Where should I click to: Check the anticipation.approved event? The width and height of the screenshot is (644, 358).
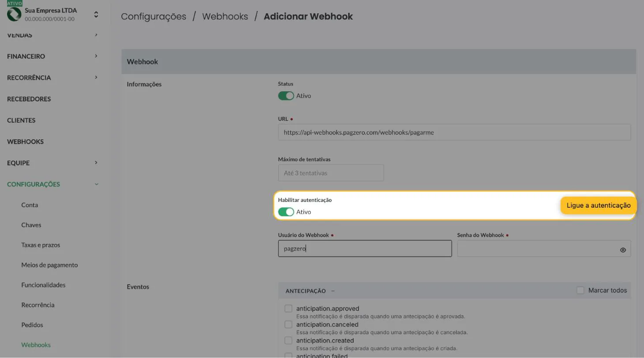288,309
